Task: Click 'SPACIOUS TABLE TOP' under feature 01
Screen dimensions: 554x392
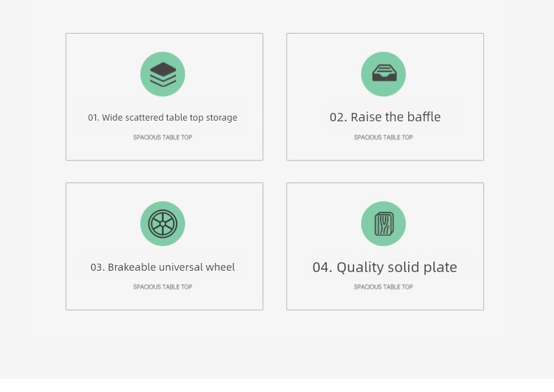Action: (x=163, y=137)
